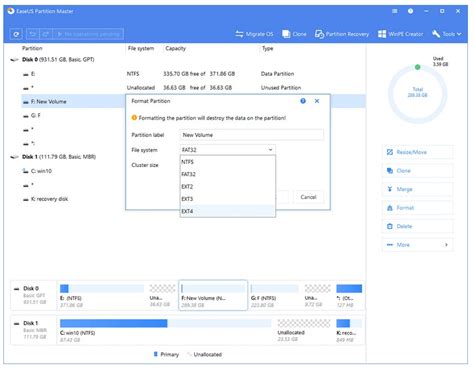Close the Format Partition dialog
474x369 pixels.
317,101
